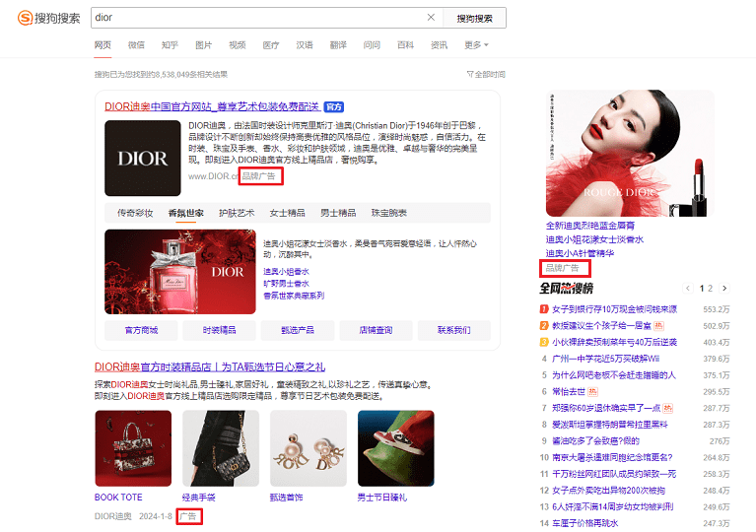Select the 女士精品 category tab
The width and height of the screenshot is (756, 532).
coord(288,213)
